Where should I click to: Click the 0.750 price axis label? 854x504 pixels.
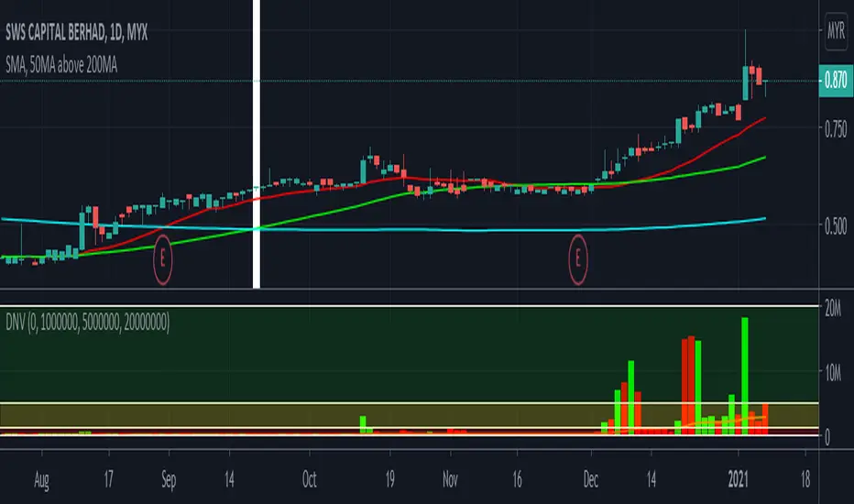pos(836,129)
